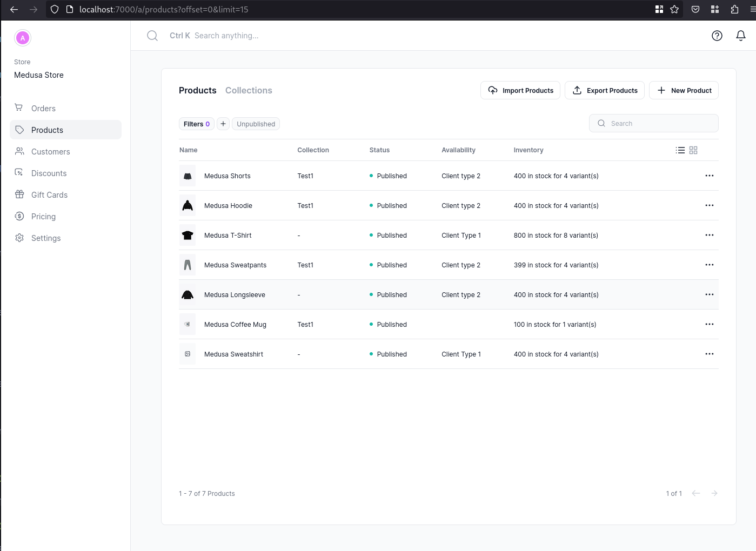Viewport: 756px width, 551px height.
Task: Add a new filter with the plus button
Action: pyautogui.click(x=223, y=124)
